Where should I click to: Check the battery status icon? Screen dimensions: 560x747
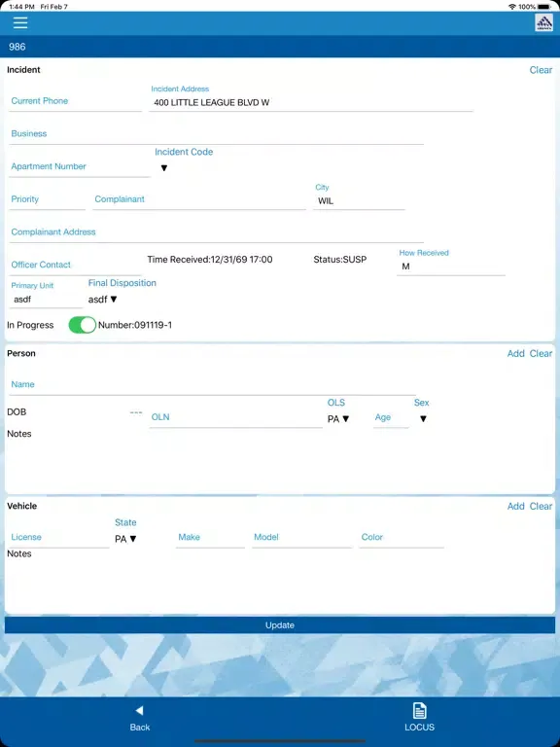click(x=544, y=7)
